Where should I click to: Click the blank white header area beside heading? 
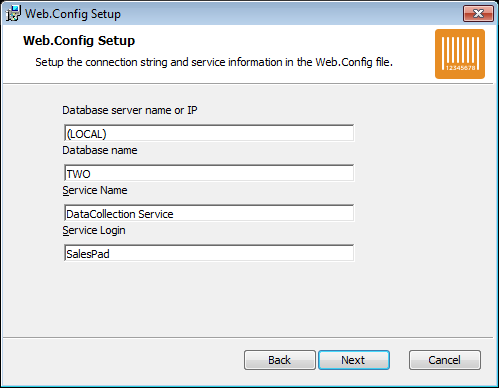pyautogui.click(x=283, y=41)
